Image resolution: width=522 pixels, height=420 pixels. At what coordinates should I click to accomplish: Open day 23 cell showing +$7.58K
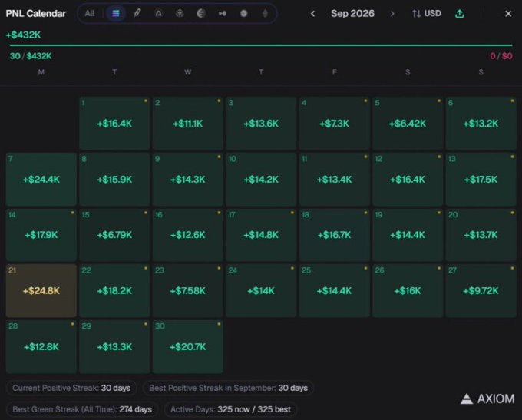point(188,291)
